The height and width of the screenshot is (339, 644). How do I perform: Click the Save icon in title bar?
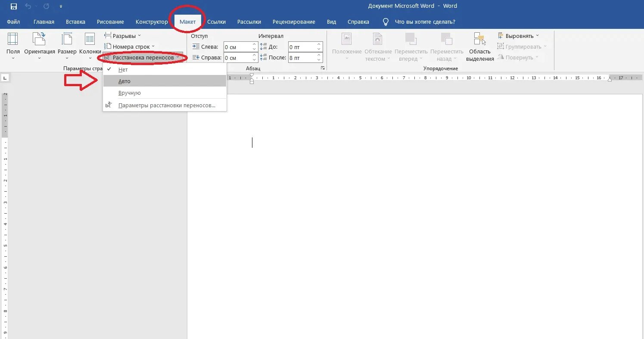coord(14,6)
